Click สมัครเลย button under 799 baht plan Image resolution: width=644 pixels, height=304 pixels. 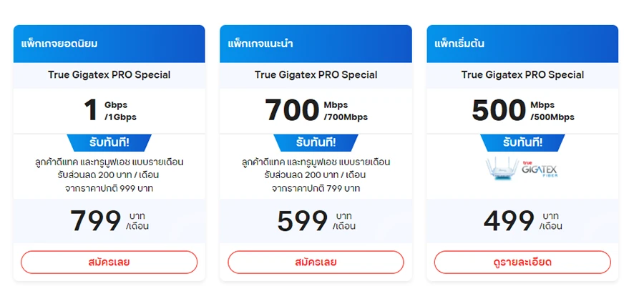click(109, 262)
